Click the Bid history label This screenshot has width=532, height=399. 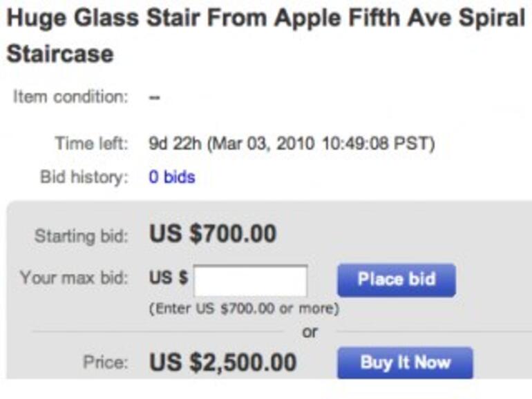coord(84,177)
